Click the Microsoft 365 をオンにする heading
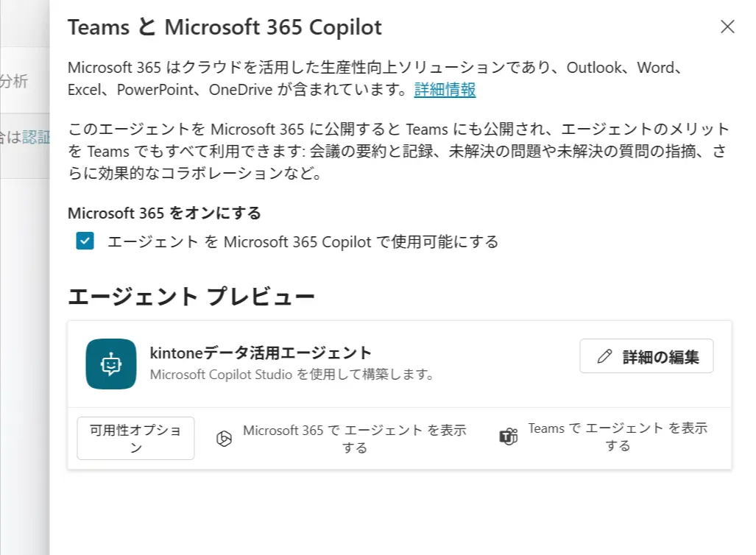Image resolution: width=756 pixels, height=555 pixels. point(164,213)
